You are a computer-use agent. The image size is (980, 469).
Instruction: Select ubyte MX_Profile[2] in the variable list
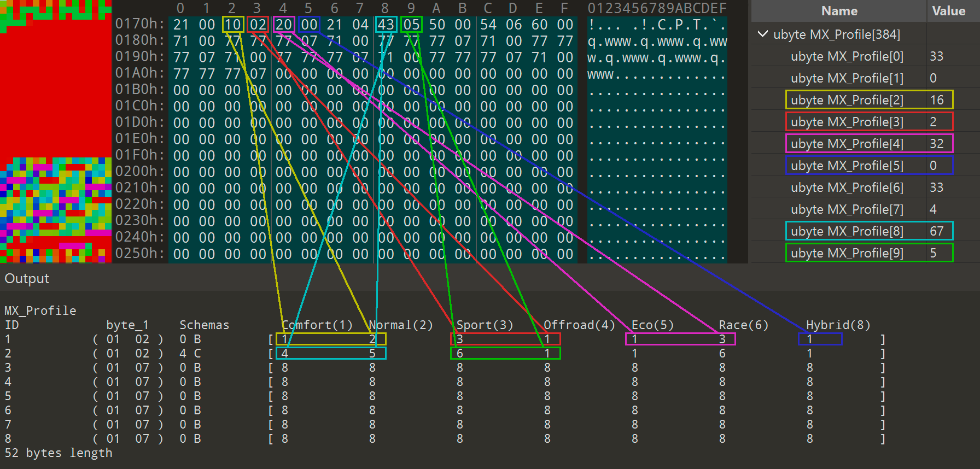tap(847, 100)
